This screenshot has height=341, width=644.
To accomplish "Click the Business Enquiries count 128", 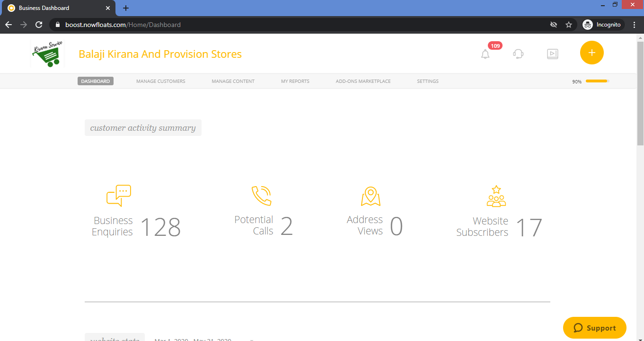I will 161,227.
